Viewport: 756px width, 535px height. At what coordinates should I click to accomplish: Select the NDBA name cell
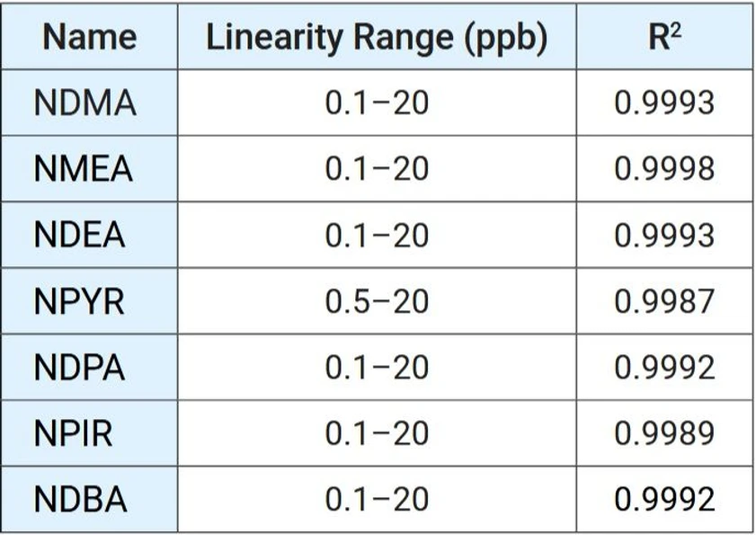(x=90, y=499)
